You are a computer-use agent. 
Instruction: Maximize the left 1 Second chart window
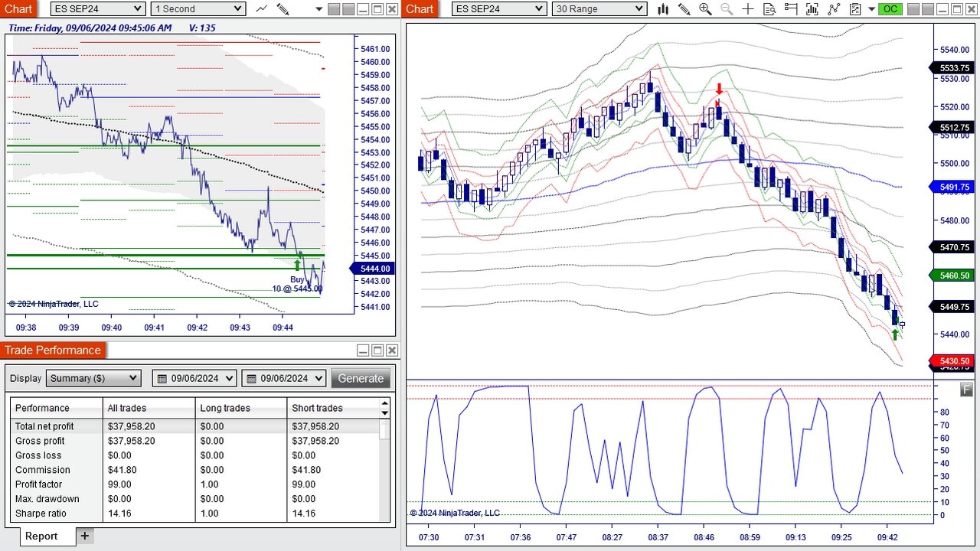377,9
